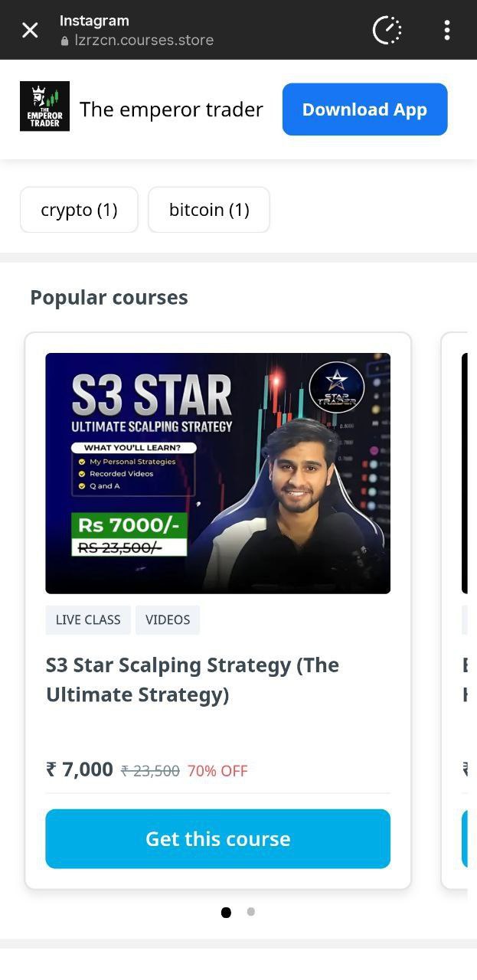Click Get this course button
Screen dimensions: 477x980
[218, 839]
